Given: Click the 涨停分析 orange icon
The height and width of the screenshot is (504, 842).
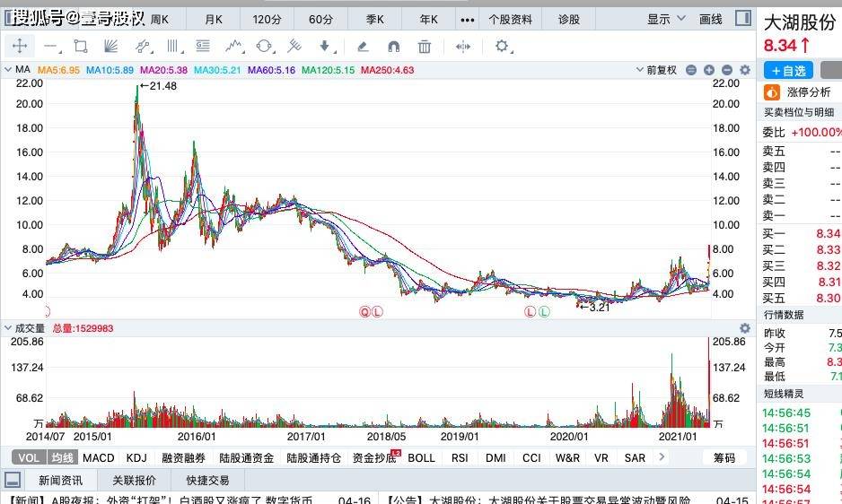Looking at the screenshot, I should (772, 92).
